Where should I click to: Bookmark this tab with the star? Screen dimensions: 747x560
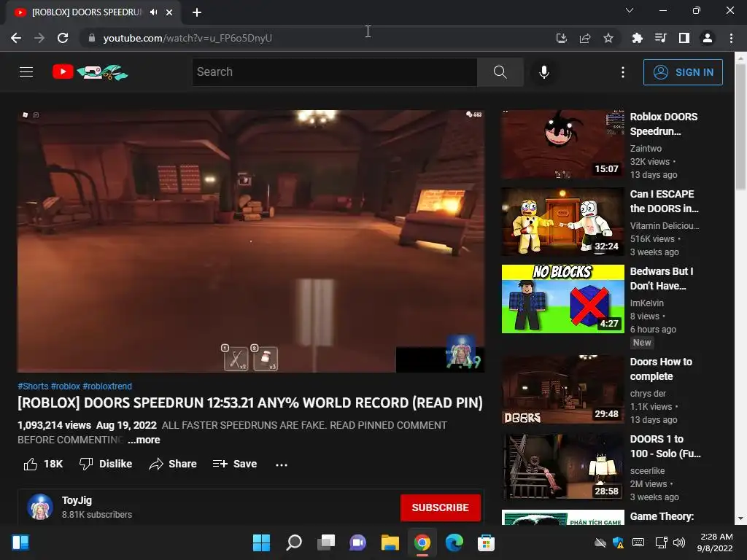pyautogui.click(x=608, y=38)
